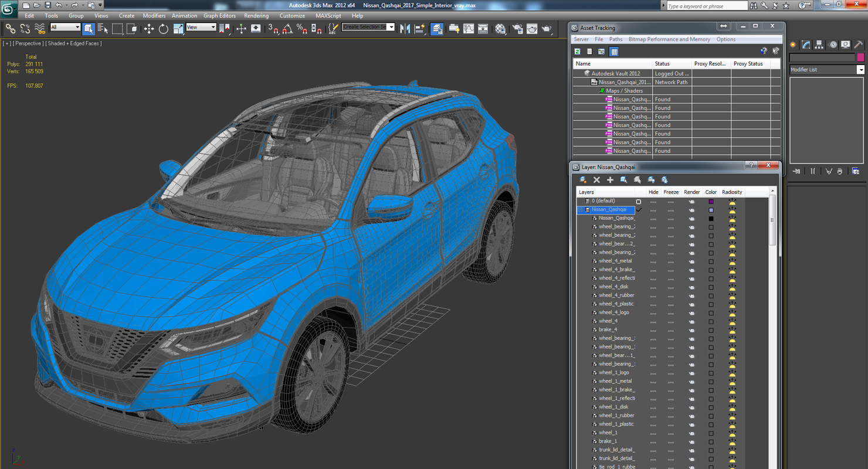The image size is (868, 469).
Task: Click the Render Production teapot icon
Action: click(x=547, y=28)
